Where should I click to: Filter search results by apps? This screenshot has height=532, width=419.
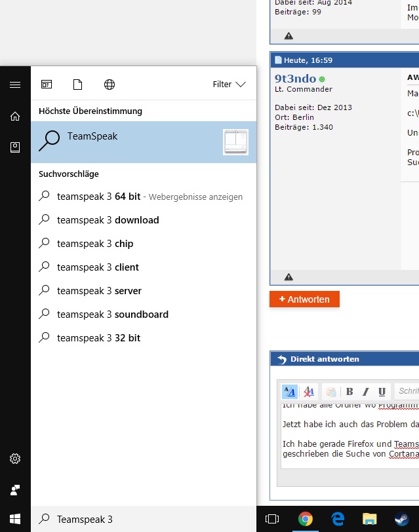(47, 84)
